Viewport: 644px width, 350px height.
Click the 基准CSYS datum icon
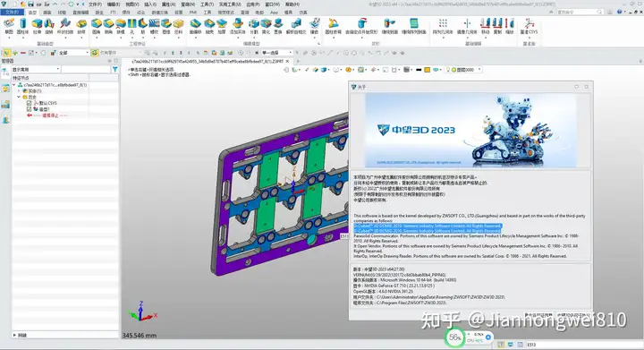tap(529, 26)
